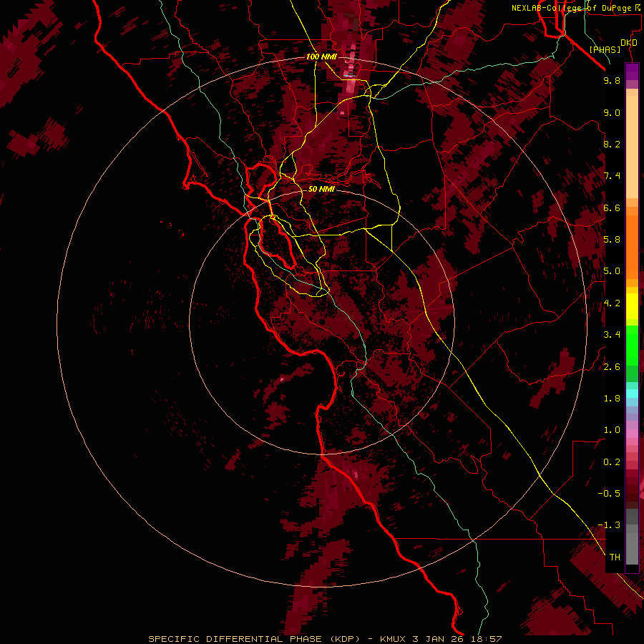
Task: Click the [PHAS] units label
Action: (605, 49)
